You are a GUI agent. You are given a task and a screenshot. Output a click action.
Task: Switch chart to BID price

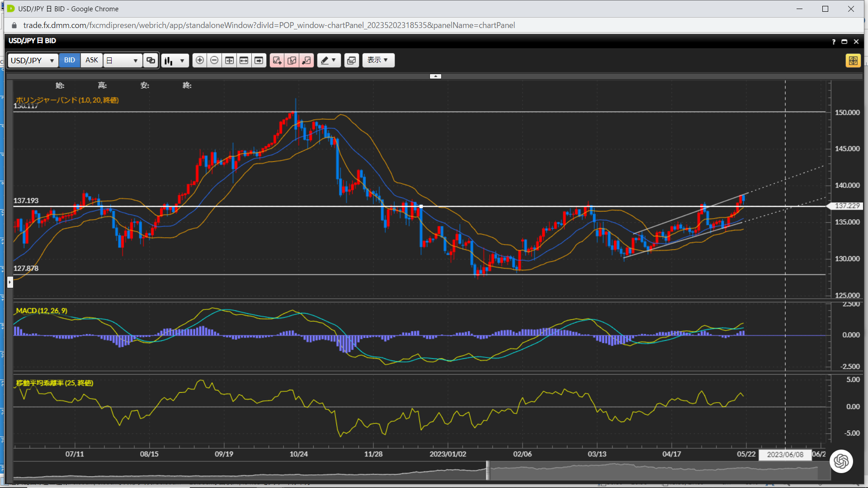(70, 60)
